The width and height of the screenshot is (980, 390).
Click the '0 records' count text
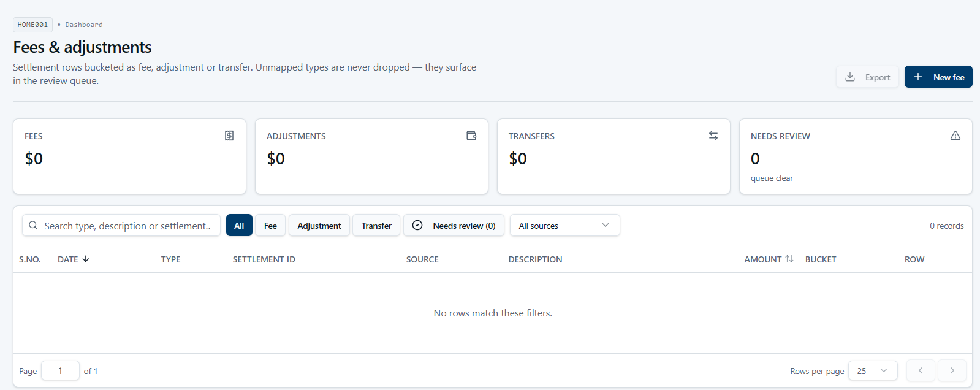pos(946,226)
